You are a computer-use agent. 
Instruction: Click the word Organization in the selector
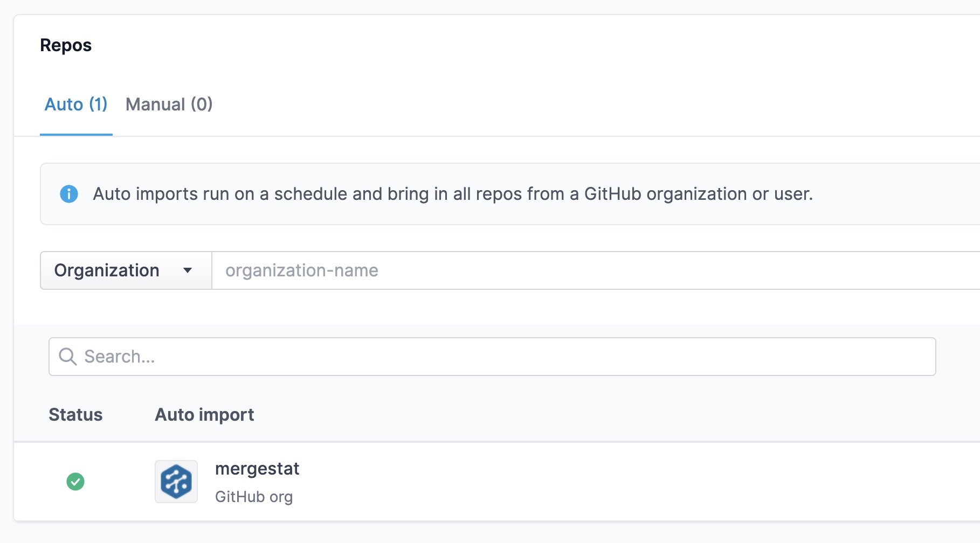coord(107,270)
